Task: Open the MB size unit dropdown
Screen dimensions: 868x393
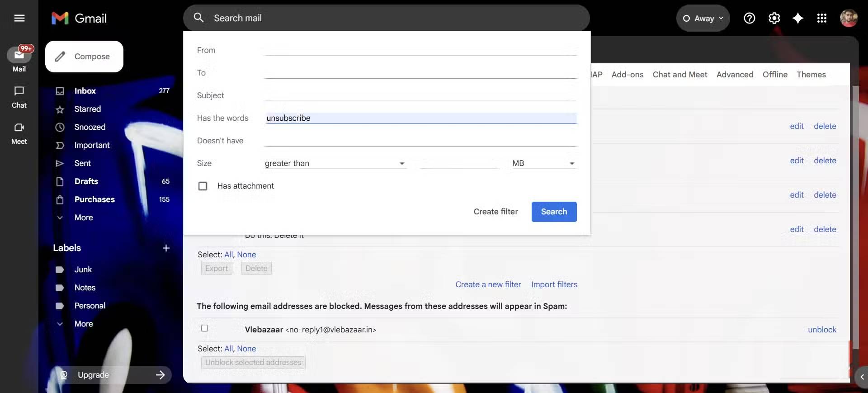Action: point(543,163)
